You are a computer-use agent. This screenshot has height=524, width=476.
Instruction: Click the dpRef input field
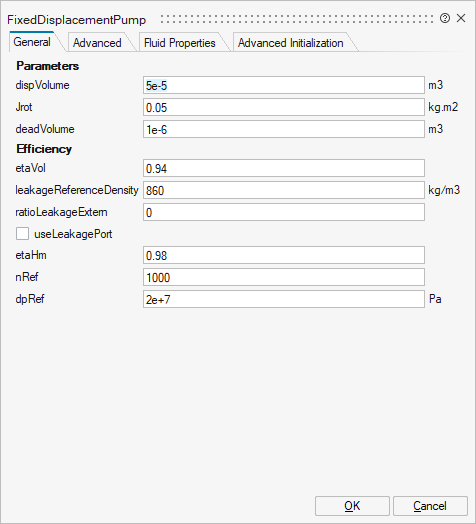(x=284, y=299)
